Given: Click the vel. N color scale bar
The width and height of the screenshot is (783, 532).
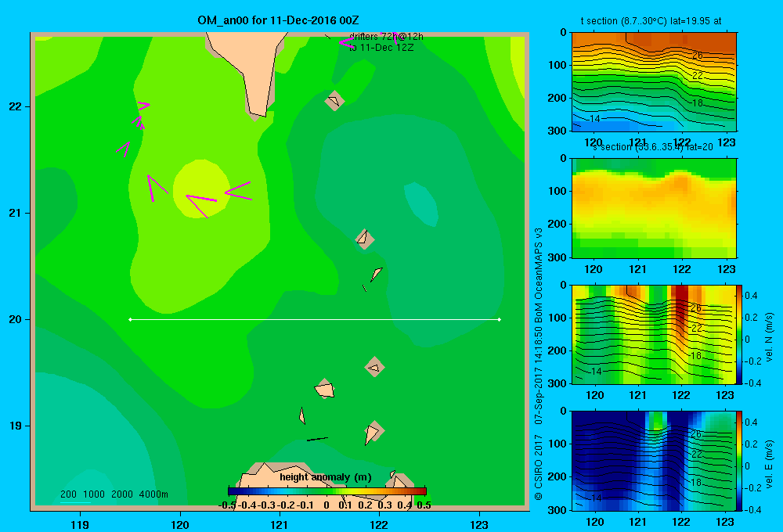Looking at the screenshot, I should coord(740,334).
